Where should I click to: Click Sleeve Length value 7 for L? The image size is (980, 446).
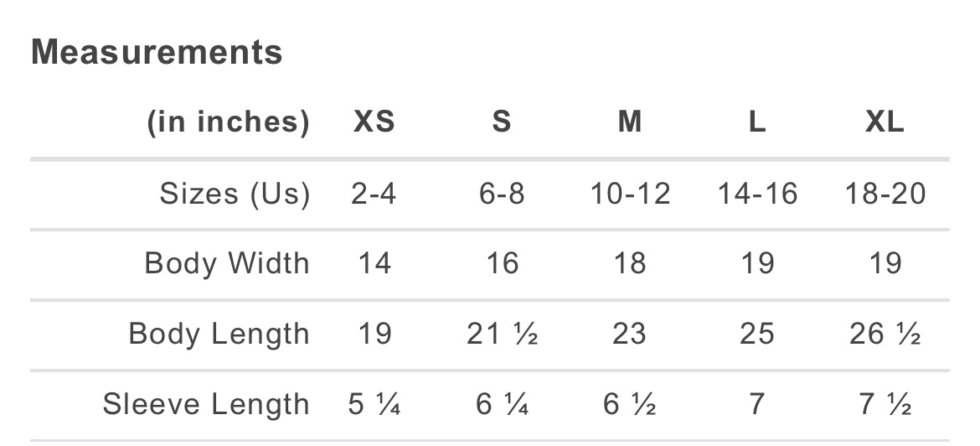(x=757, y=404)
